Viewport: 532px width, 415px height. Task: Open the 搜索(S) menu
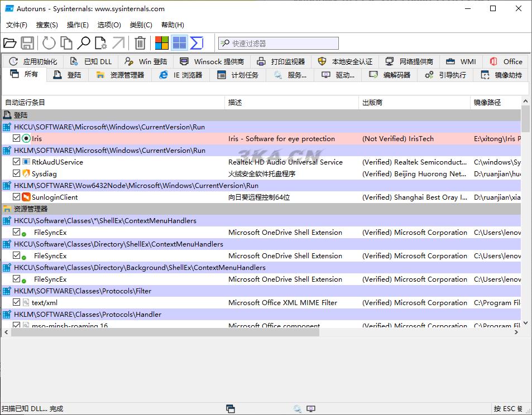pyautogui.click(x=47, y=25)
